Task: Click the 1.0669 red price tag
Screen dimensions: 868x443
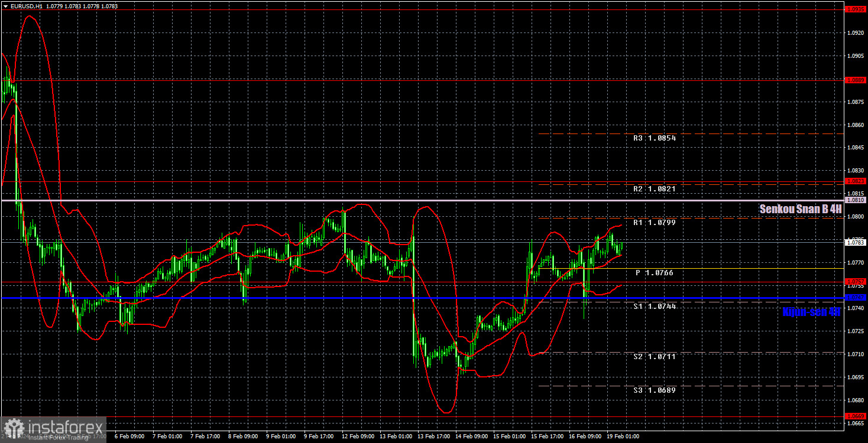Action: [856, 416]
